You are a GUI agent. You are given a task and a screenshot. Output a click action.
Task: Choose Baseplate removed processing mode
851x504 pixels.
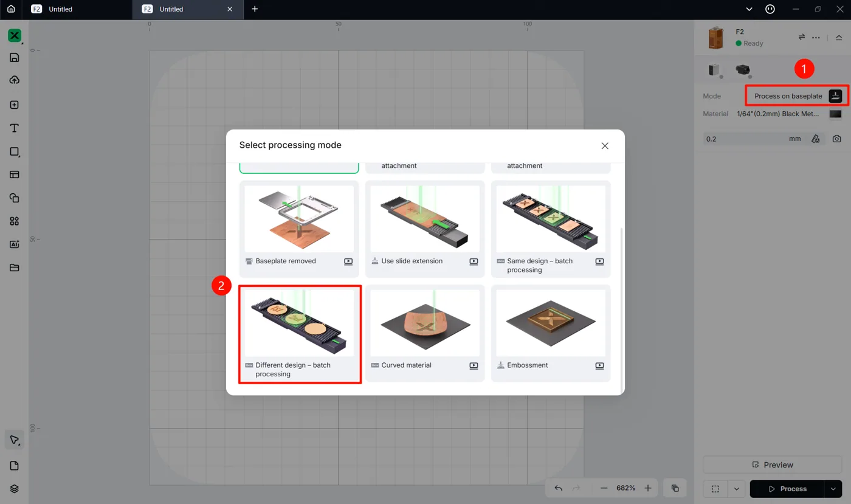coord(299,229)
